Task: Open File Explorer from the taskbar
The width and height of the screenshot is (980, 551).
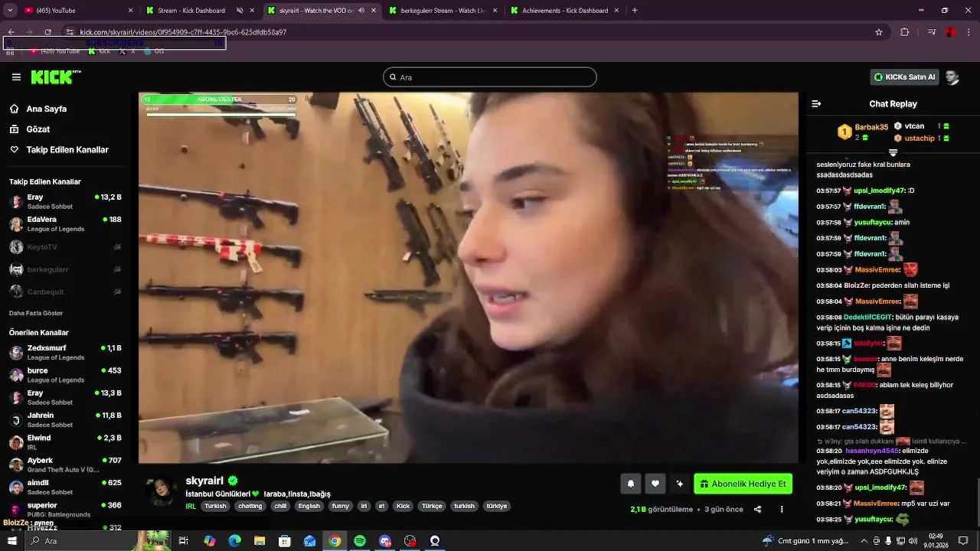Action: 260,541
